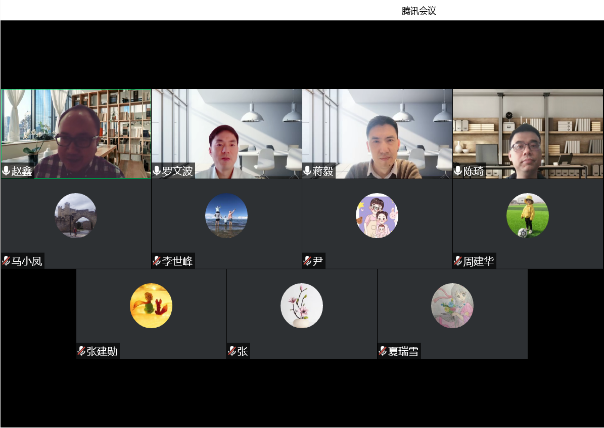Click 周建华's soccer child avatar

pyautogui.click(x=527, y=215)
